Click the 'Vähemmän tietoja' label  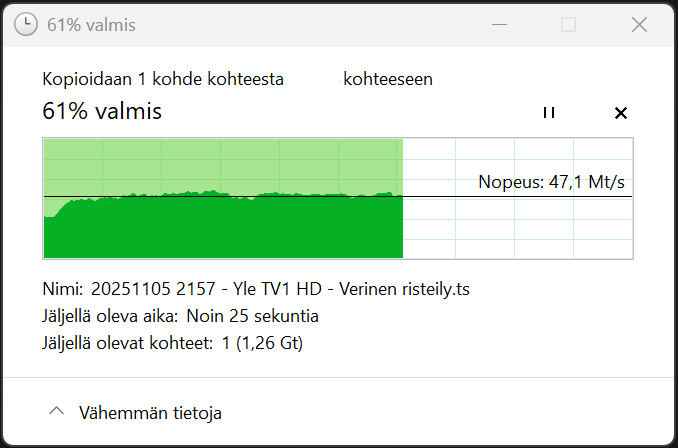151,412
